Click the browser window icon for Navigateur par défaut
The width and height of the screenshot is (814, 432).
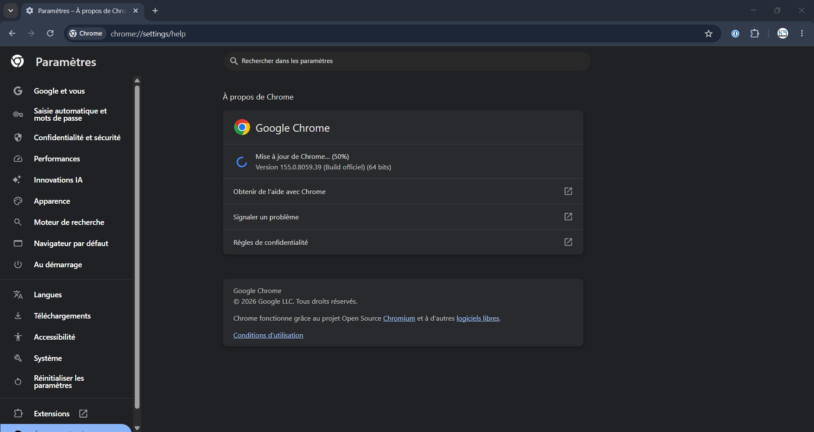click(x=18, y=244)
